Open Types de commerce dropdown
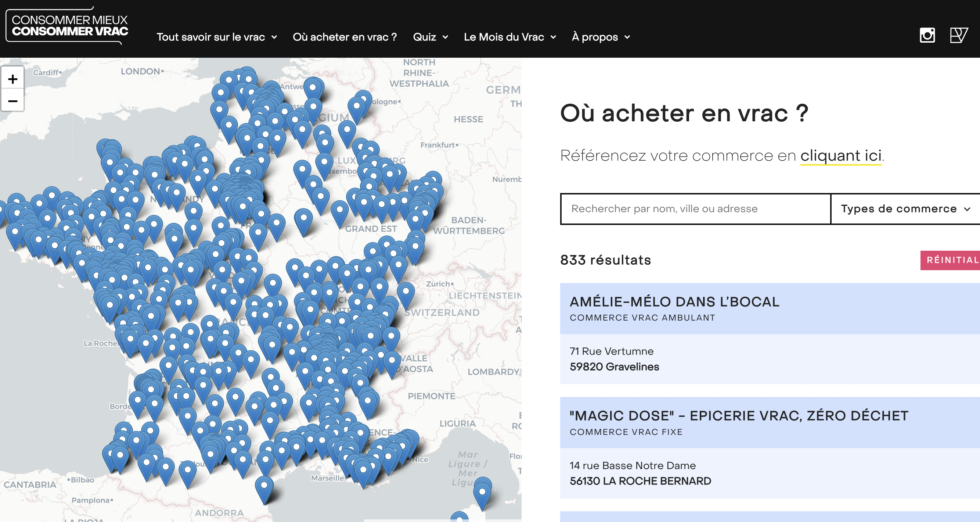 point(905,209)
